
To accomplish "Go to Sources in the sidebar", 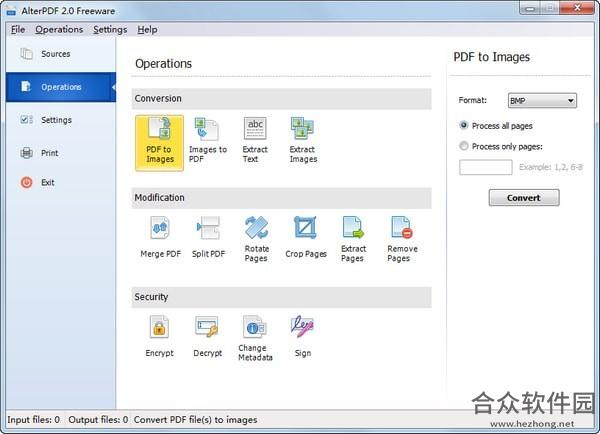I will (61, 54).
